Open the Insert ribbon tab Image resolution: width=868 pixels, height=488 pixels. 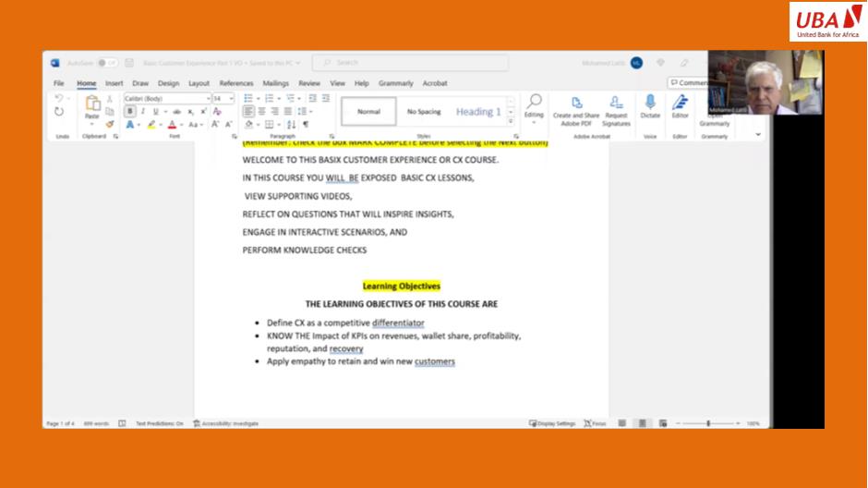tap(114, 83)
